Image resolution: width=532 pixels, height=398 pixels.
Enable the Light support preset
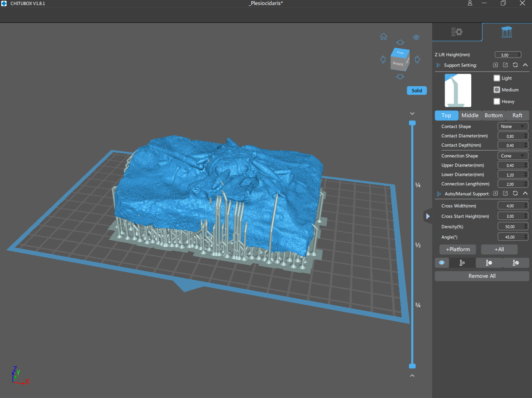pyautogui.click(x=497, y=78)
